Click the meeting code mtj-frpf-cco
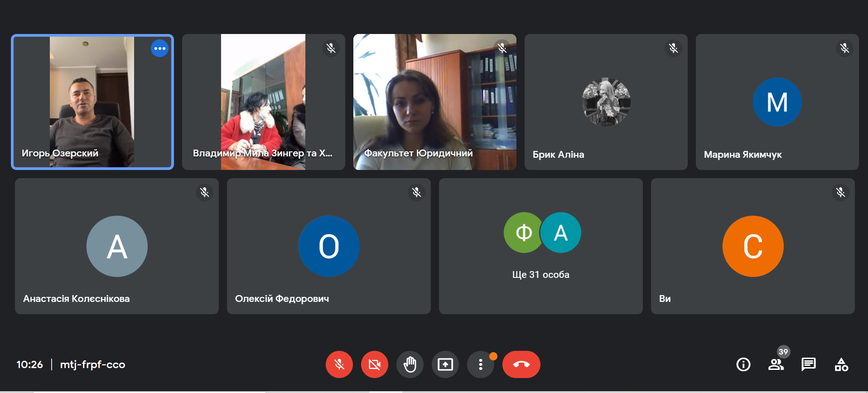Viewport: 868px width, 393px height. [x=92, y=364]
